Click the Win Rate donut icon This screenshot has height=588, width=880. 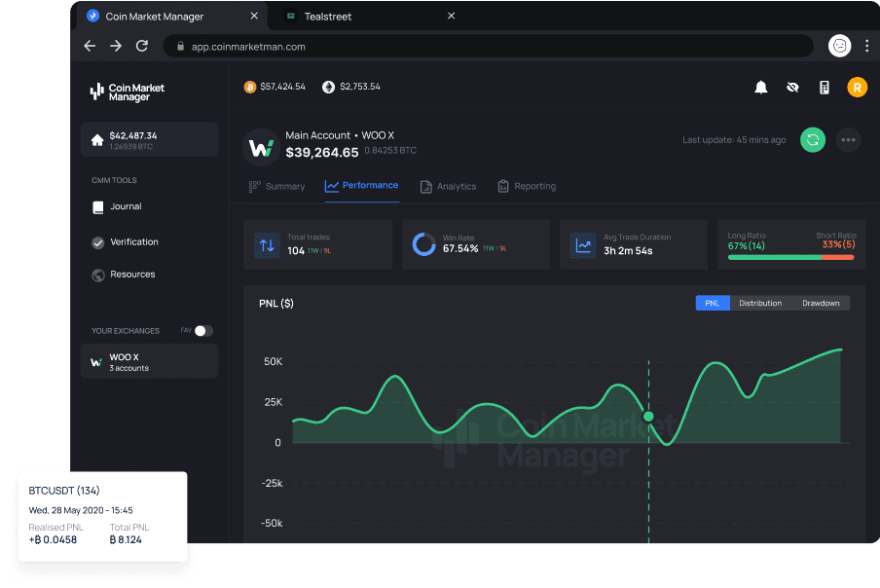click(423, 244)
